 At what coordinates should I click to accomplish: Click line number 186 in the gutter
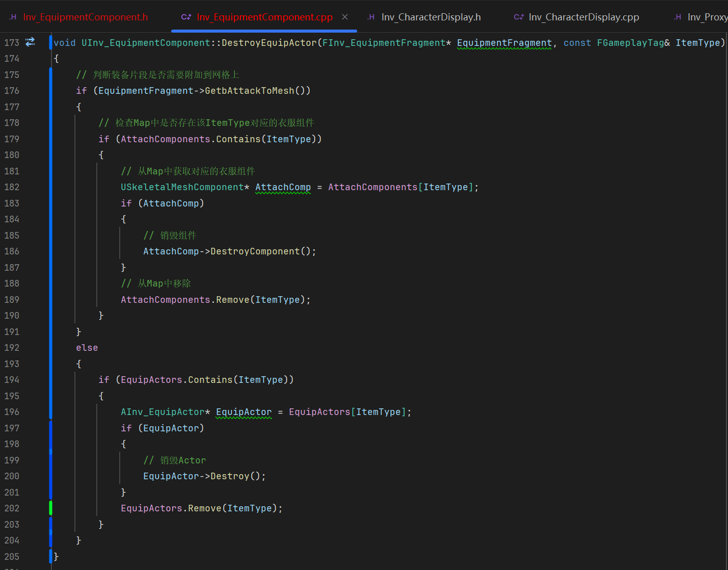(x=12, y=251)
